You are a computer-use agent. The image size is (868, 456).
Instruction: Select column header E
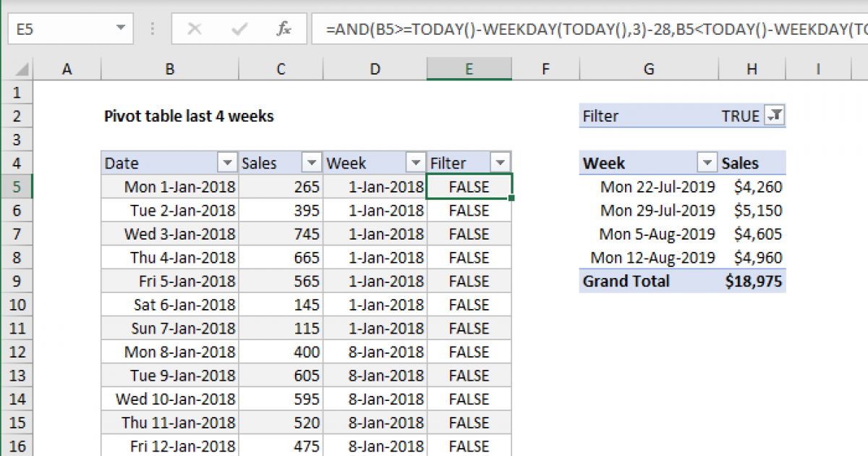(x=469, y=68)
